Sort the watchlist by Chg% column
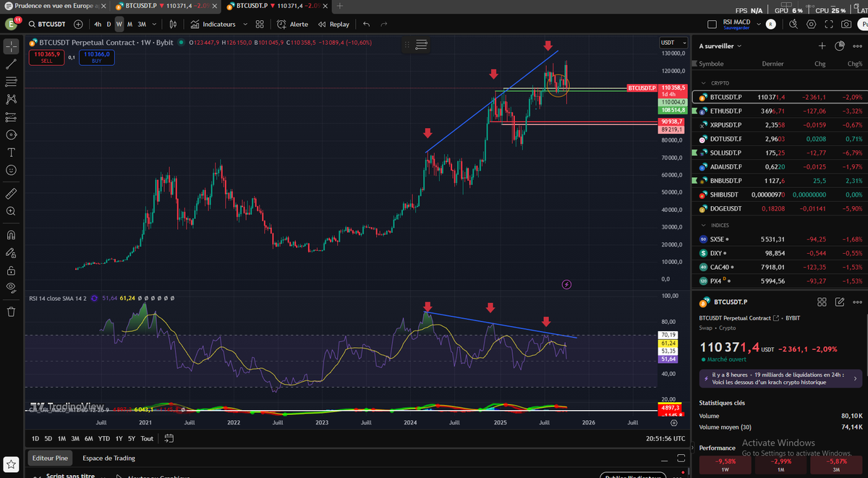This screenshot has width=868, height=478. [x=855, y=64]
